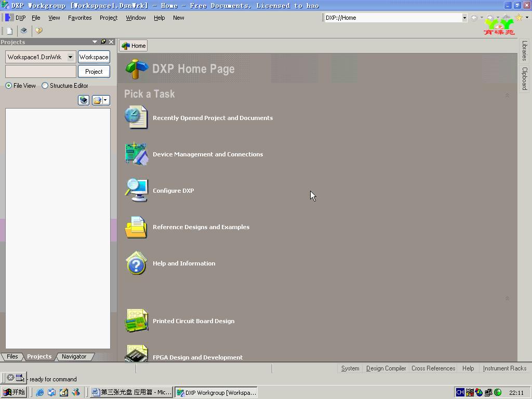Select the File View radio button
Screen dimensions: 532x399
(8, 86)
